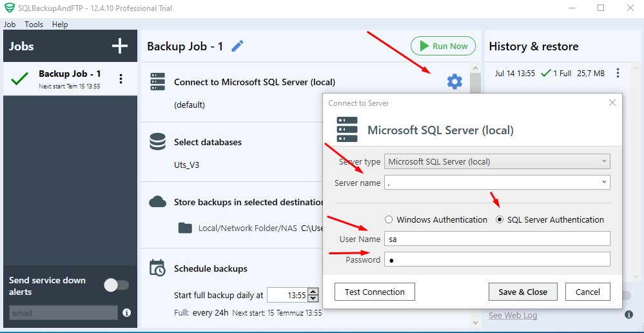Select Backup Job - 1 in Jobs list
This screenshot has width=644, height=333.
(70, 79)
